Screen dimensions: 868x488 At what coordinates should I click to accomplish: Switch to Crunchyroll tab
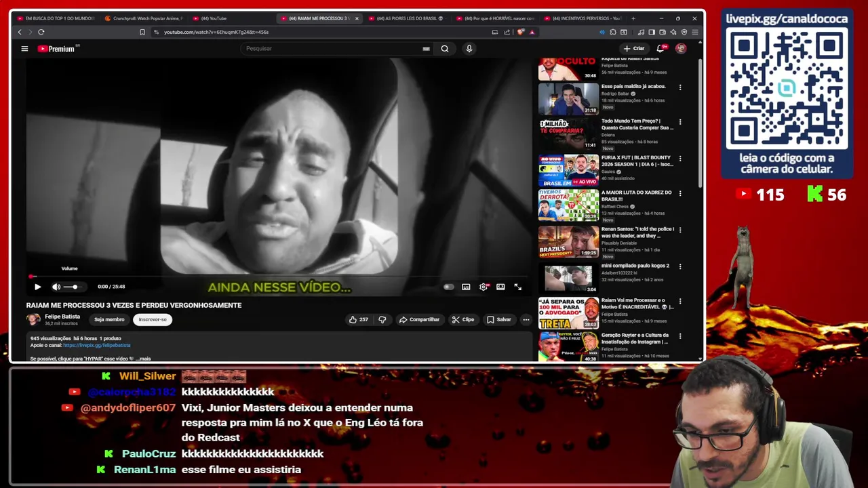coord(142,18)
